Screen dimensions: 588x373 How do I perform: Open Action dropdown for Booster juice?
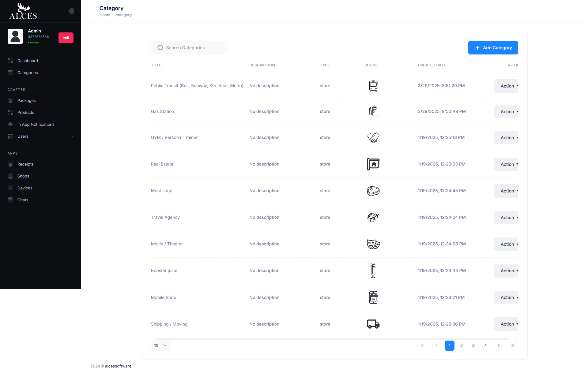pyautogui.click(x=507, y=271)
